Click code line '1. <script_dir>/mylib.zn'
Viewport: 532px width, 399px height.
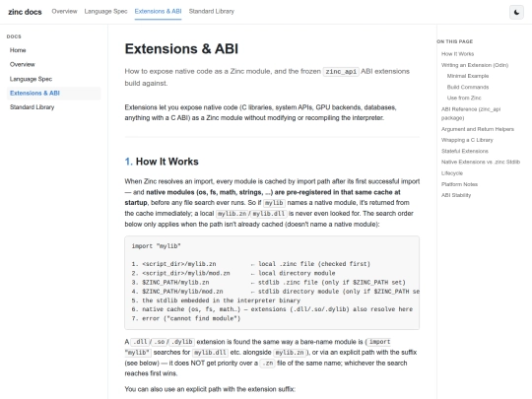251,264
